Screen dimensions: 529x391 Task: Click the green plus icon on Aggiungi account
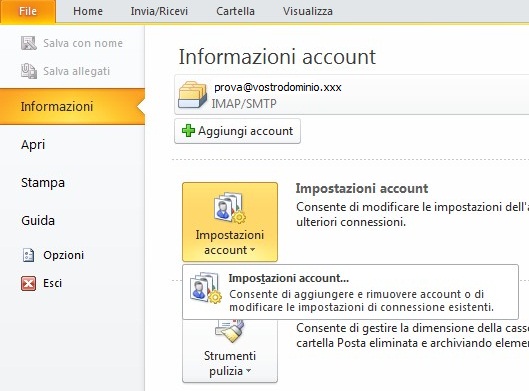(188, 131)
